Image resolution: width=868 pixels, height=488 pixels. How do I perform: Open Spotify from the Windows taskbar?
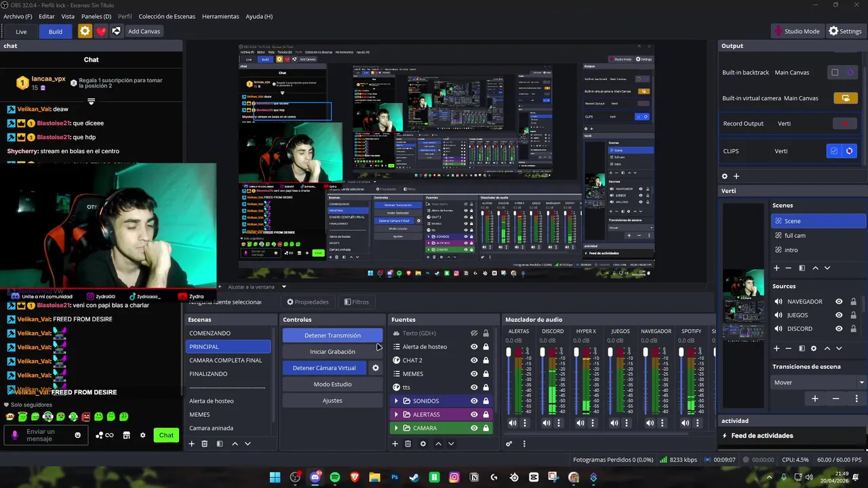334,477
